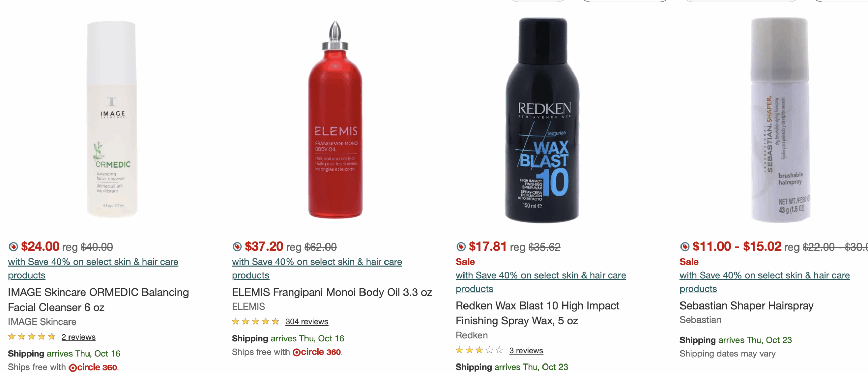The image size is (868, 374).
Task: Click the Target Circle deal icon beside $24.00
Action: pyautogui.click(x=13, y=247)
